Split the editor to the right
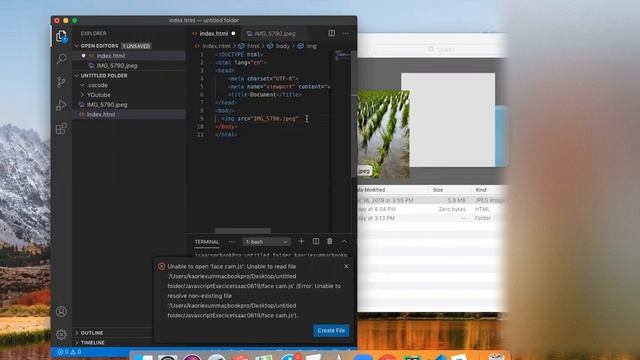 [x=332, y=33]
